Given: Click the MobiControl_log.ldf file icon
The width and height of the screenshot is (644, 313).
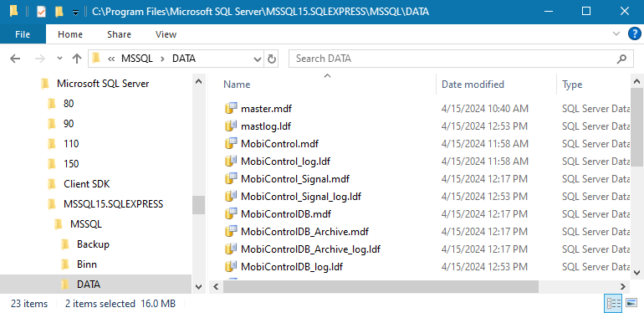Looking at the screenshot, I should [231, 161].
